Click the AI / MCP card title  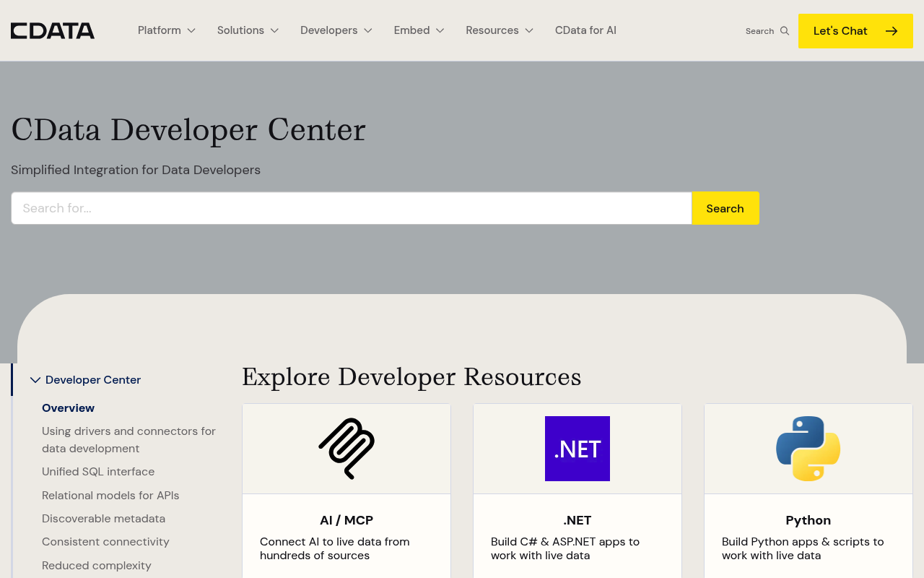[x=346, y=520]
